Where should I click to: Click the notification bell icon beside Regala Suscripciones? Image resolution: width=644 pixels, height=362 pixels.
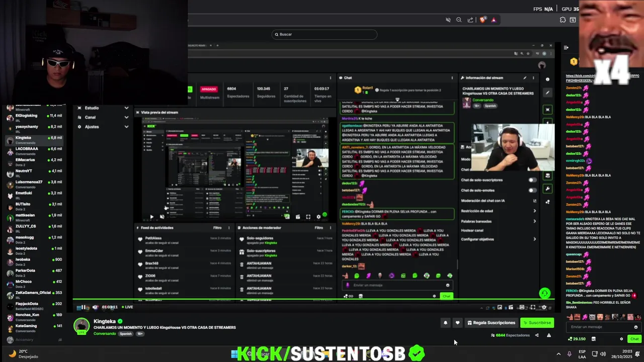pos(445,323)
